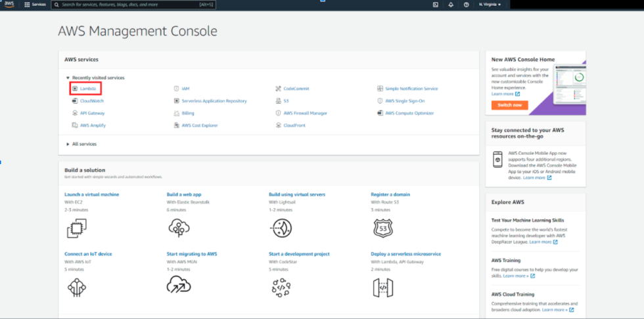Open the Services menu
644x319 pixels.
click(x=35, y=5)
